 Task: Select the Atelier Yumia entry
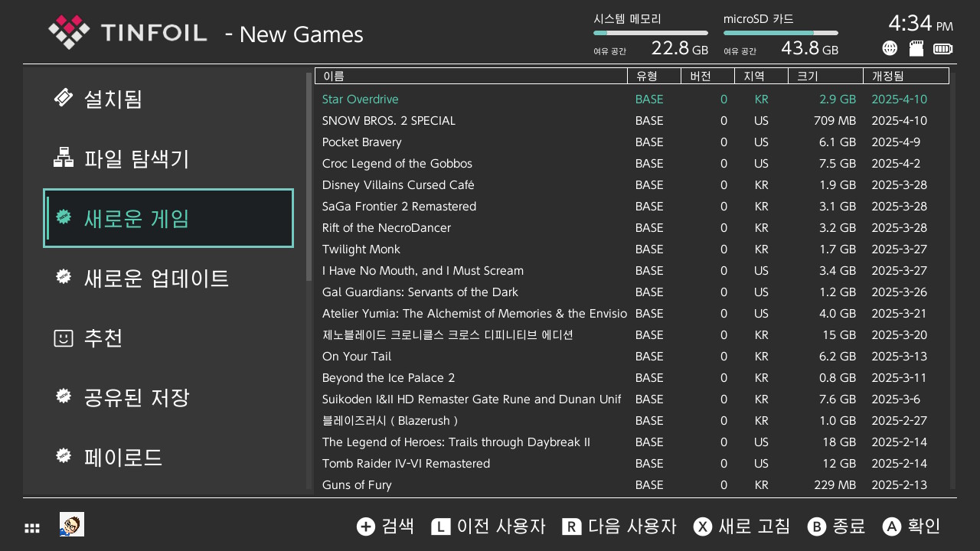(x=632, y=313)
